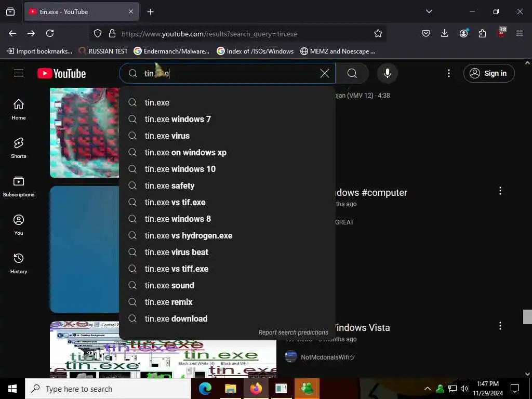Reload the current page
Viewport: 532px width, 399px height.
[50, 33]
